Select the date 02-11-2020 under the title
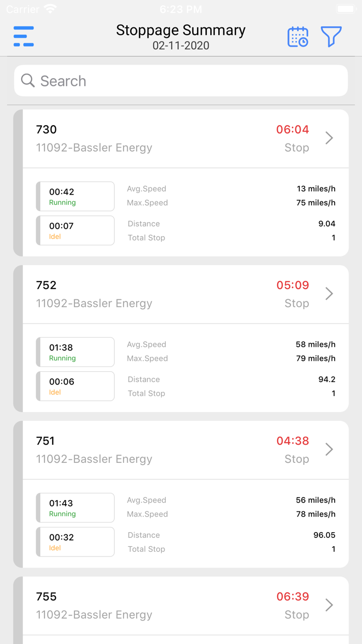The image size is (362, 644). [181, 46]
